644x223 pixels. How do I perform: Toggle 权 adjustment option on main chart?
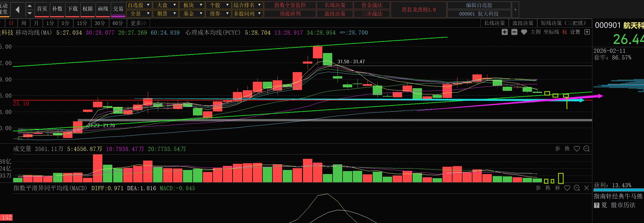coord(565,32)
